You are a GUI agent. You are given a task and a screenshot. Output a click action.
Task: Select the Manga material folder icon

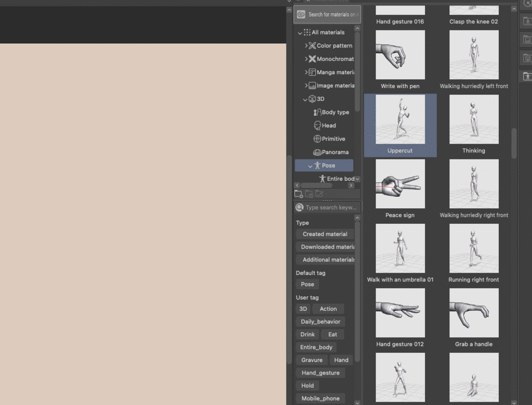click(312, 72)
